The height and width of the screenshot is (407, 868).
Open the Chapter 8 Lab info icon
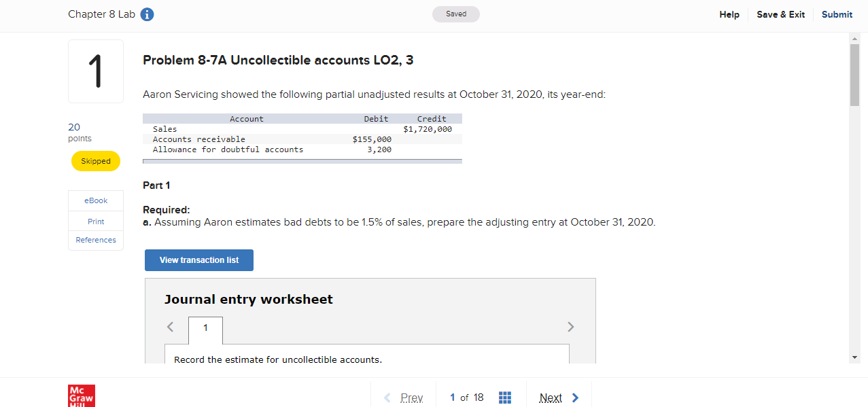click(x=147, y=14)
